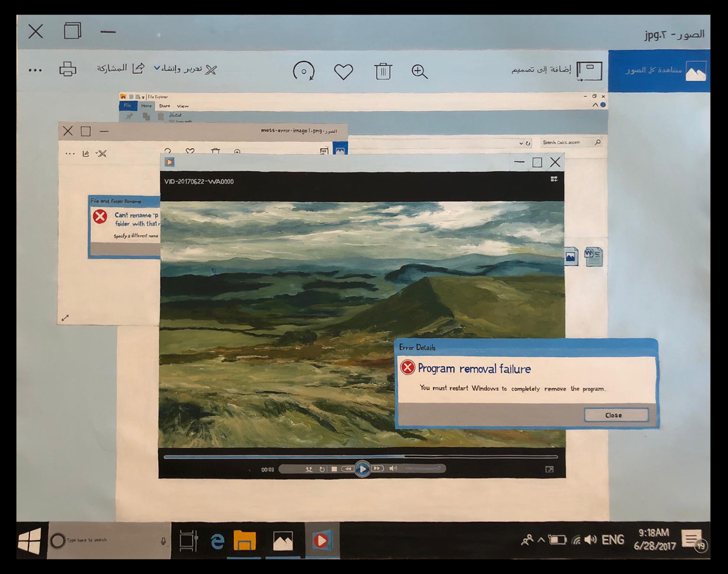Image resolution: width=728 pixels, height=574 pixels.
Task: Open File Explorer from the taskbar
Action: click(x=245, y=541)
